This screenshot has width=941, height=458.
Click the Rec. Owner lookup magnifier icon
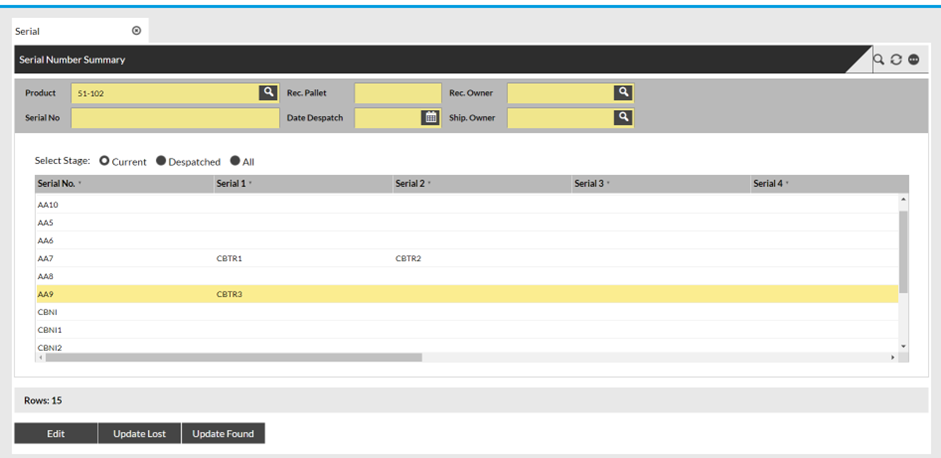623,93
